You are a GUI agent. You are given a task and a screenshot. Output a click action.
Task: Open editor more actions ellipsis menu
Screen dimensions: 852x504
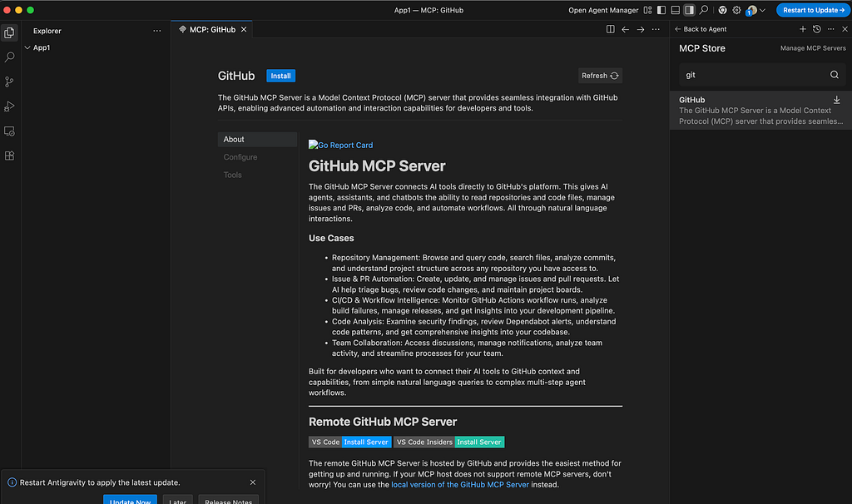click(656, 29)
